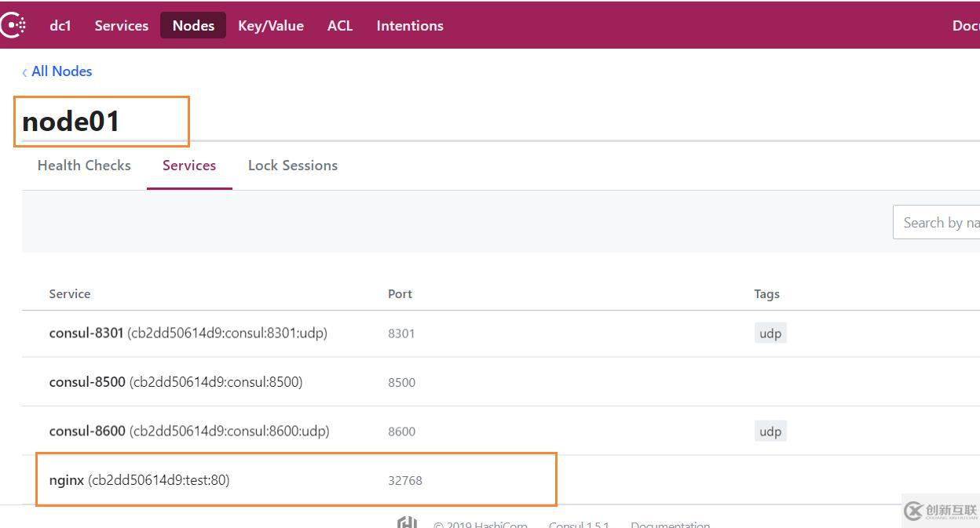This screenshot has width=980, height=528.
Task: Click the node01 heading
Action: [71, 122]
